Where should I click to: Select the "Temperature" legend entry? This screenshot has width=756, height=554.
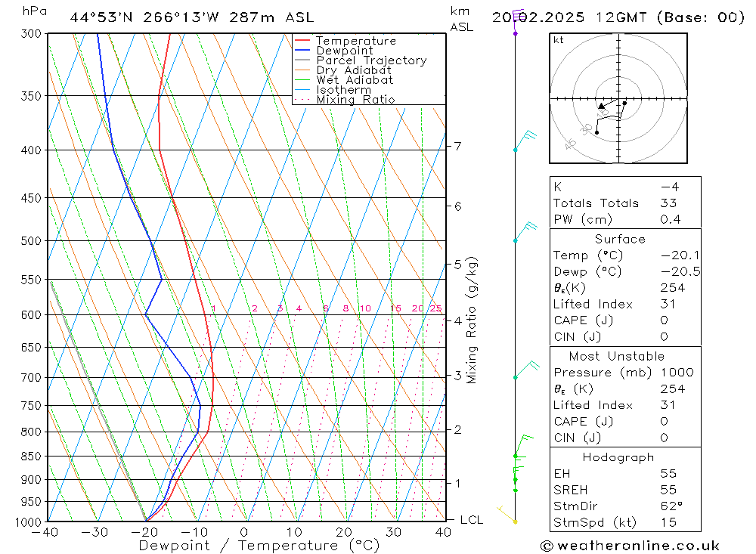click(356, 41)
